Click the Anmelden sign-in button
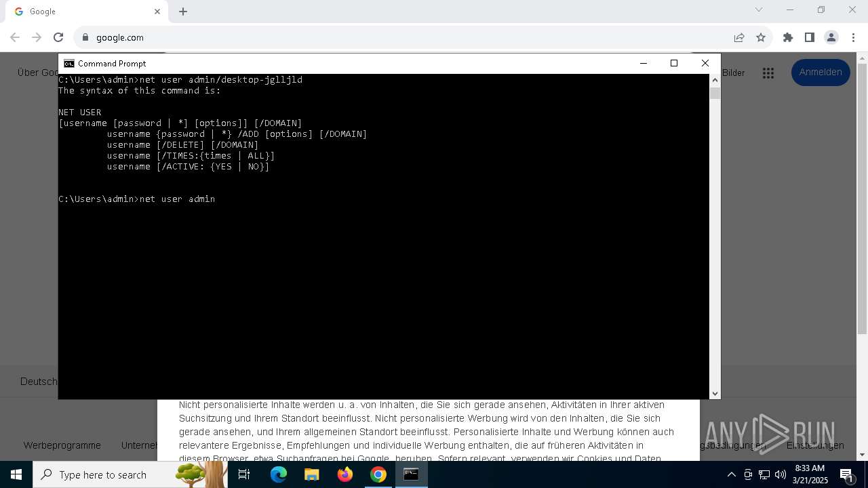868x488 pixels. pos(821,73)
